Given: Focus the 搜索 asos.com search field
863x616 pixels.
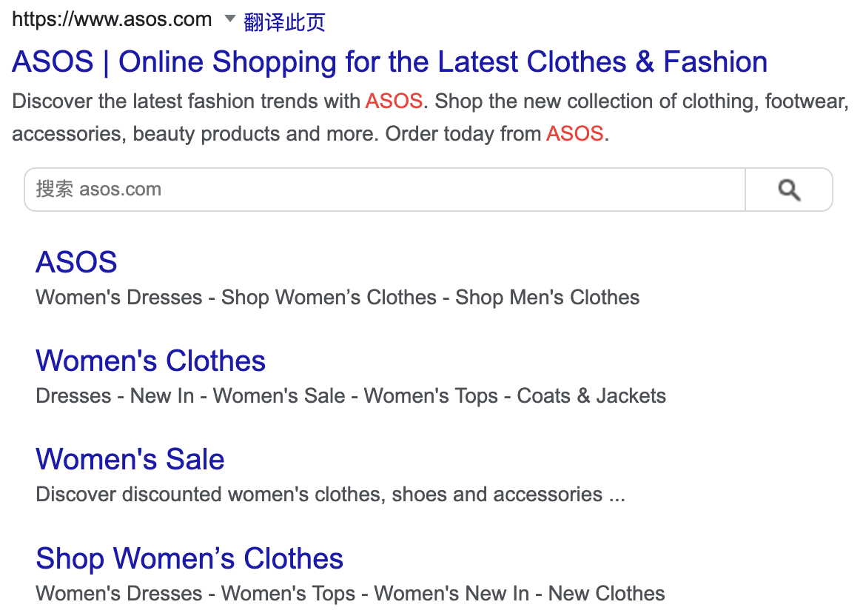Looking at the screenshot, I should pyautogui.click(x=385, y=190).
